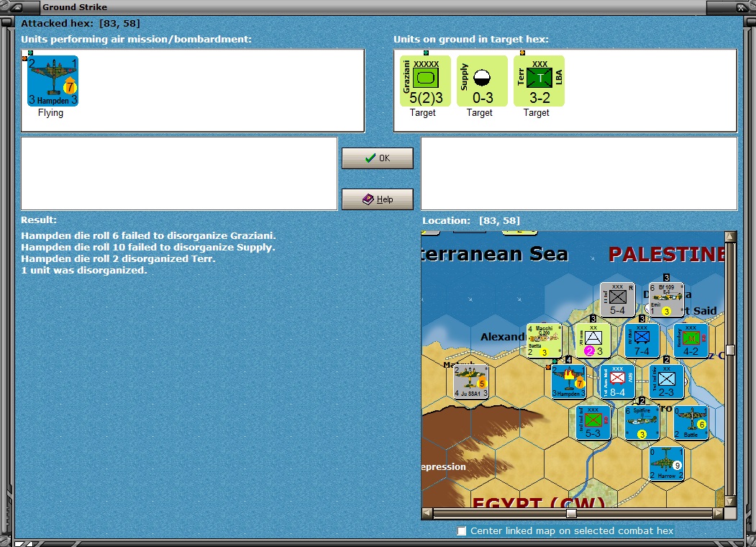The height and width of the screenshot is (547, 756).
Task: Click the Hampden bomber counter on the map
Action: point(569,381)
